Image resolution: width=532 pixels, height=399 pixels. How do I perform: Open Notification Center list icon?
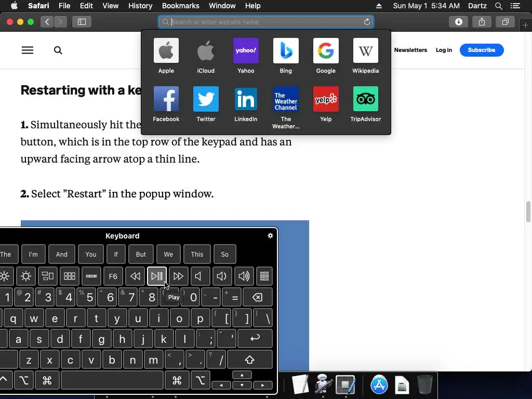click(x=515, y=6)
